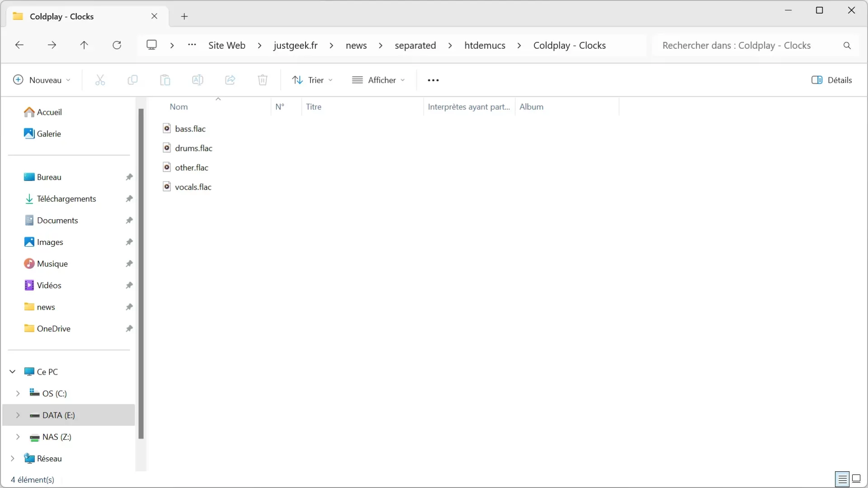Open the Afficher view dropdown

click(x=379, y=80)
